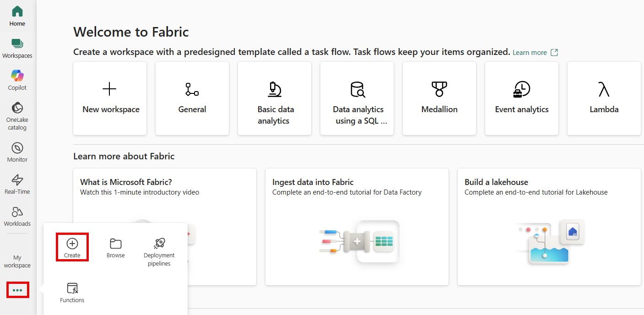This screenshot has width=644, height=315.
Task: Open the OneLake catalog
Action: tap(17, 111)
